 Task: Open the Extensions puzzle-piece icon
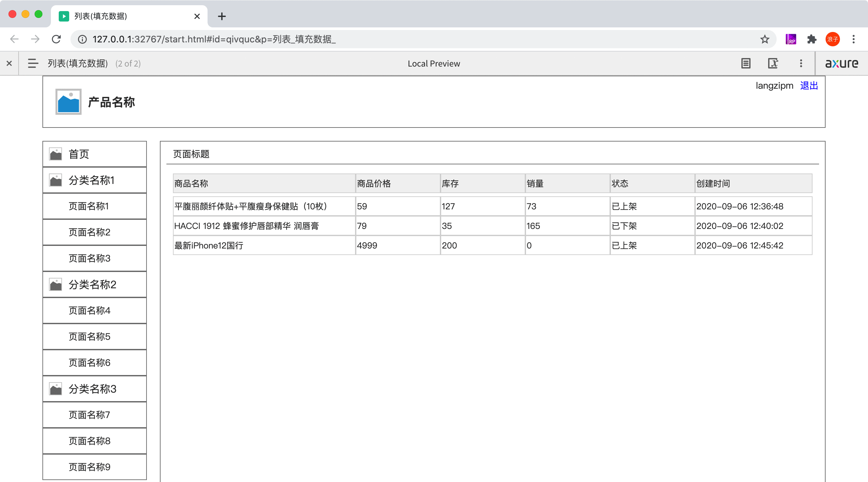pyautogui.click(x=812, y=39)
